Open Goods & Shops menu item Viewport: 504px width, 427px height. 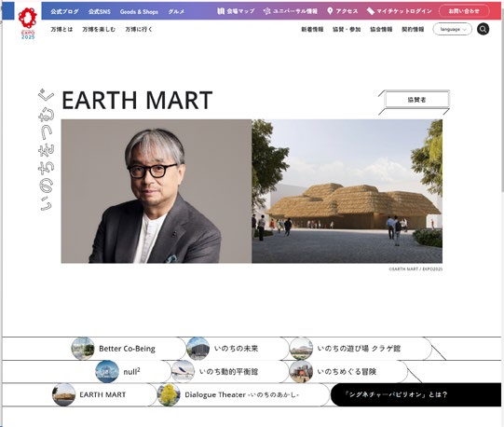pyautogui.click(x=139, y=11)
